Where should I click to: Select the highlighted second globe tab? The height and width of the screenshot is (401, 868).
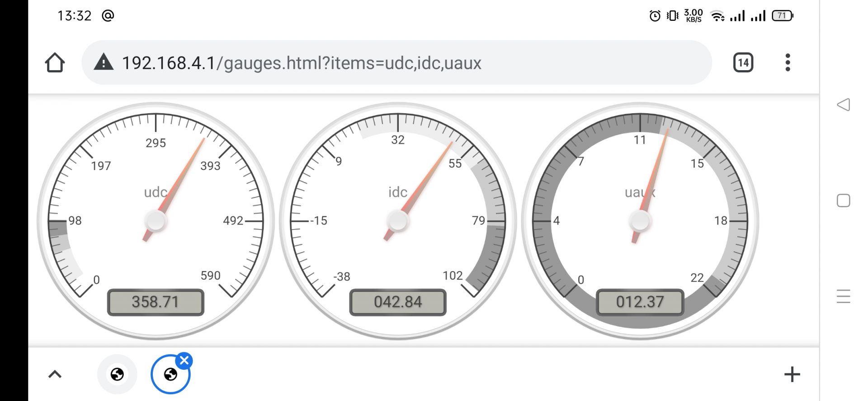170,375
